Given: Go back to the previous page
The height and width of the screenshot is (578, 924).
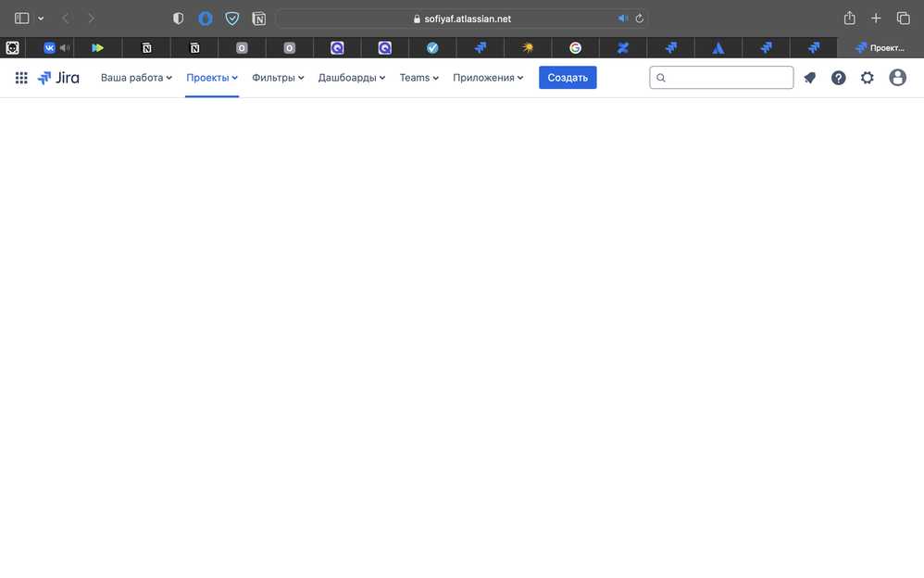Looking at the screenshot, I should point(66,19).
